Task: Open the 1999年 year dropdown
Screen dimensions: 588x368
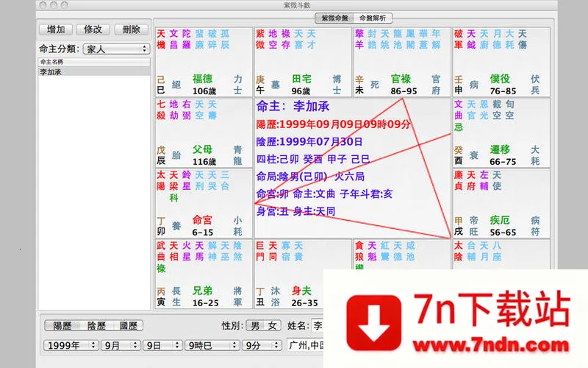Action: [71, 344]
